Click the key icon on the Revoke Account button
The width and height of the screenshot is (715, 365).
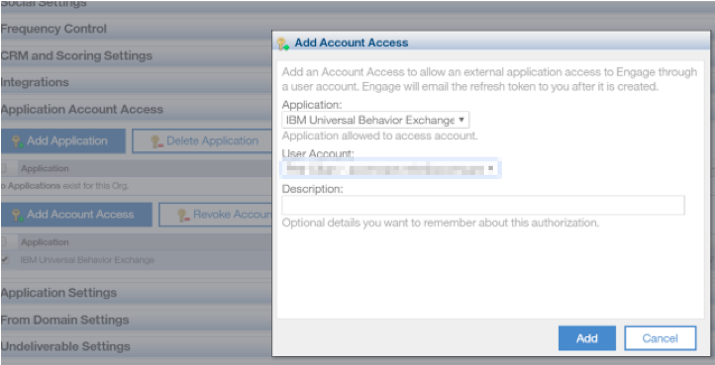click(x=184, y=215)
